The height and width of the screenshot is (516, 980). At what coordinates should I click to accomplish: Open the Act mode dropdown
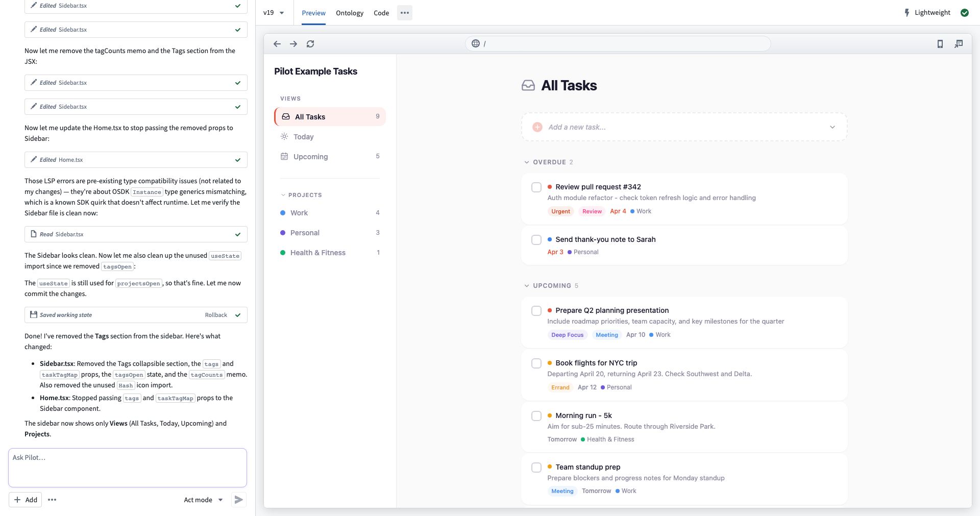(203, 500)
